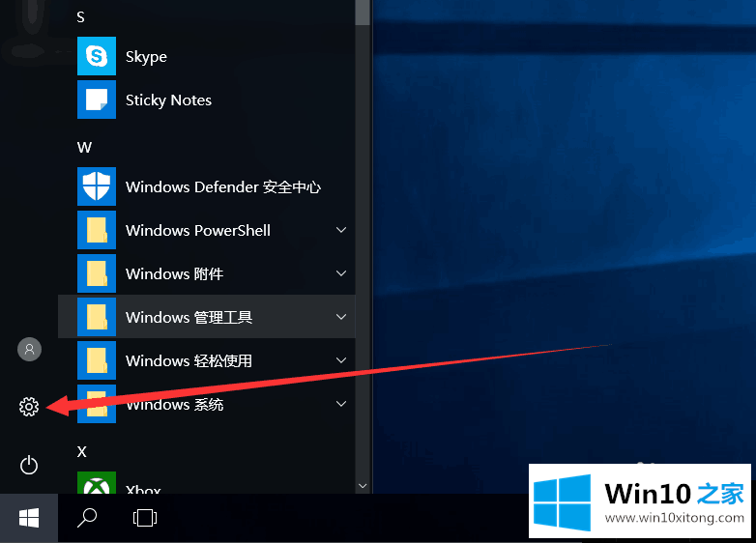The width and height of the screenshot is (756, 543).
Task: Jump to letter X section header
Action: point(82,451)
